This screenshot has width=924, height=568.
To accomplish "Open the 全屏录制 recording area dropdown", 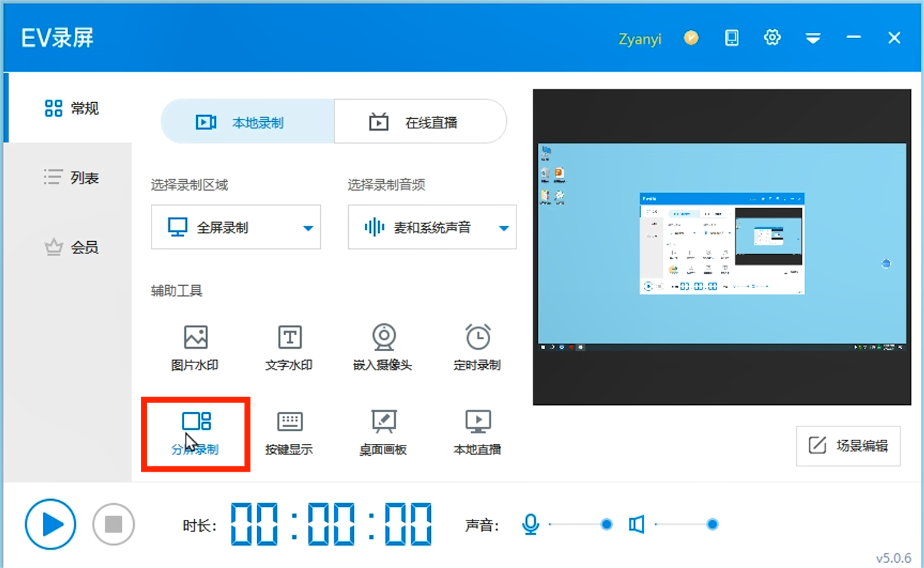I will [236, 227].
